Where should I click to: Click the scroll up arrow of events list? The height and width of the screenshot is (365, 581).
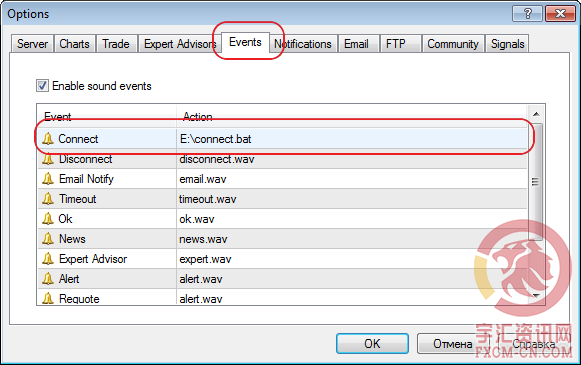click(x=536, y=114)
